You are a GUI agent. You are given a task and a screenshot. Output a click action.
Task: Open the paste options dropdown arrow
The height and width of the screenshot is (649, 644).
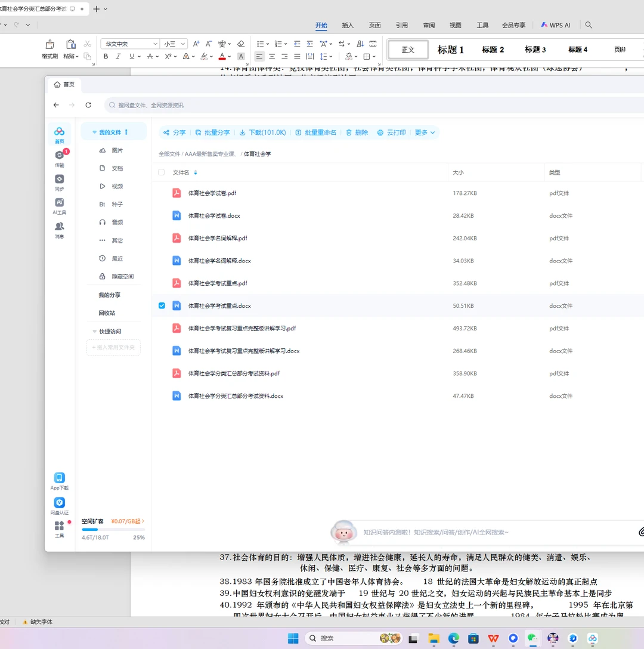[77, 56]
